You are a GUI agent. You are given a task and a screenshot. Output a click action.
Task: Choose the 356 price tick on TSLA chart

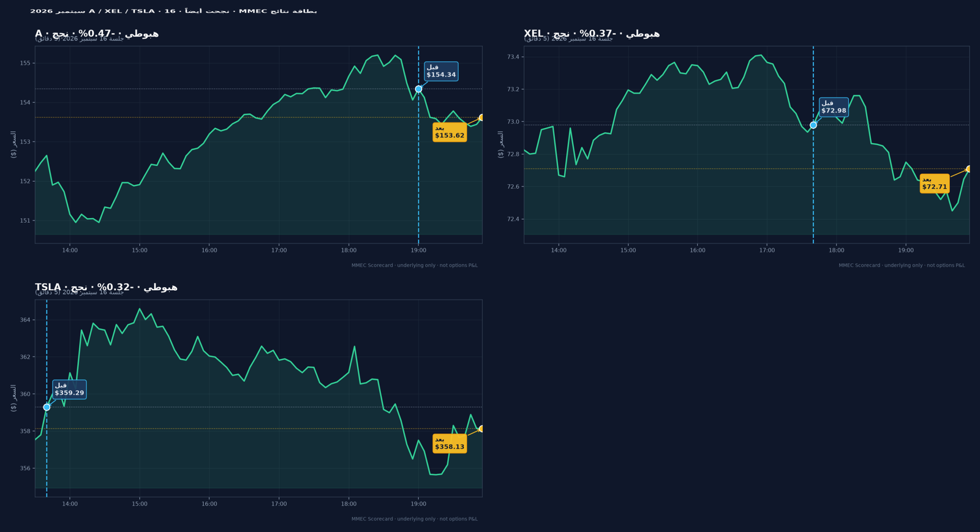tap(25, 468)
